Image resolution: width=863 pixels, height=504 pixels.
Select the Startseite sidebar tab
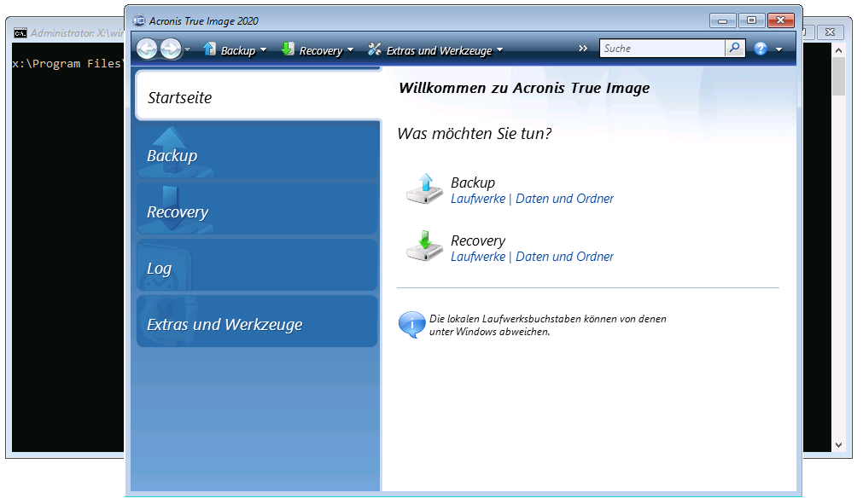click(x=258, y=96)
